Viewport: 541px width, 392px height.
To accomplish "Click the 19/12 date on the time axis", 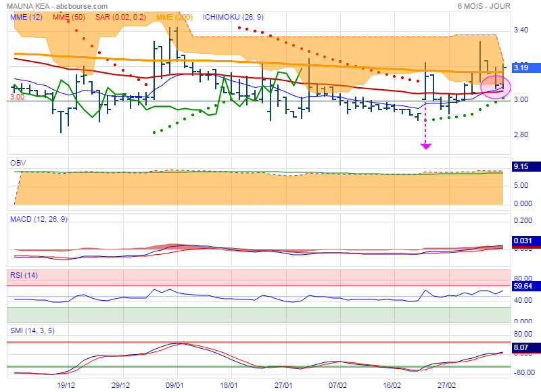I will coord(66,385).
